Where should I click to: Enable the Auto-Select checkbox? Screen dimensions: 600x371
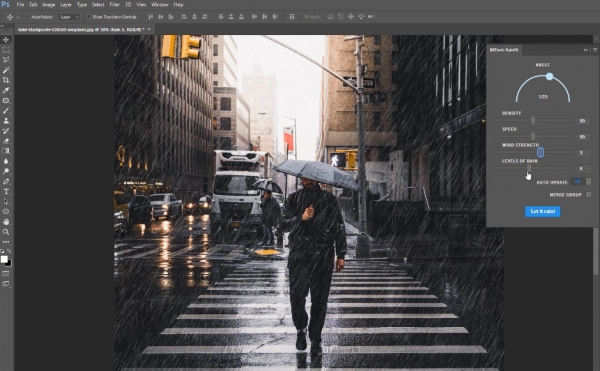28,17
